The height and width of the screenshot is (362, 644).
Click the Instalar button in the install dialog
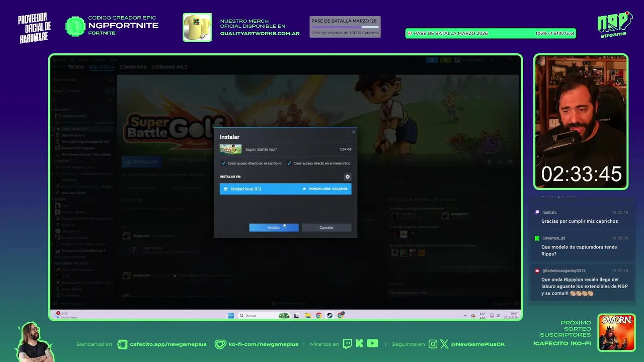(274, 228)
